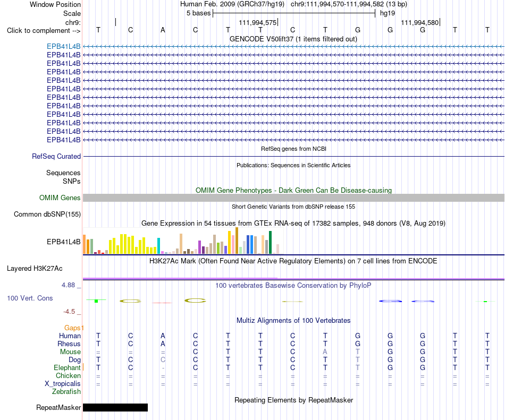The image size is (505, 420).
Task: Click the cyan GTEx expression bar
Action: point(159,246)
